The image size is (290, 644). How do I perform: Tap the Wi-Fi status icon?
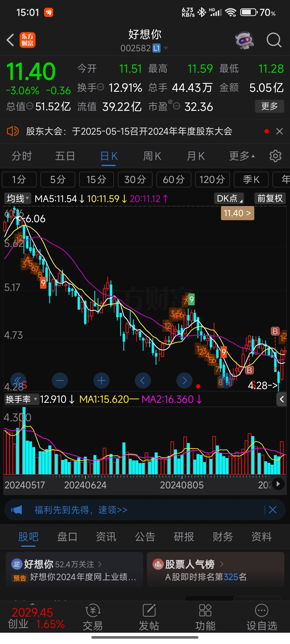pos(231,12)
